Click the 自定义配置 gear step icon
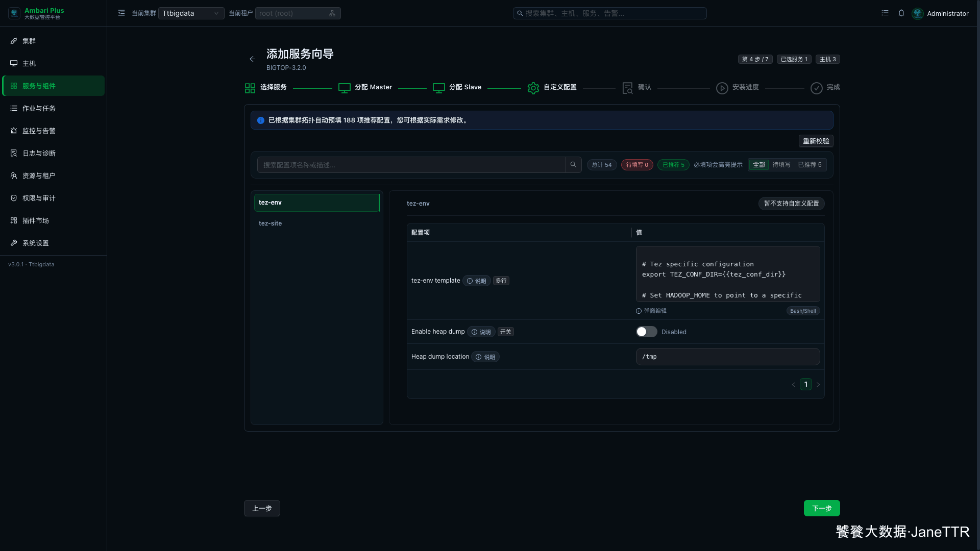The image size is (980, 551). point(533,88)
